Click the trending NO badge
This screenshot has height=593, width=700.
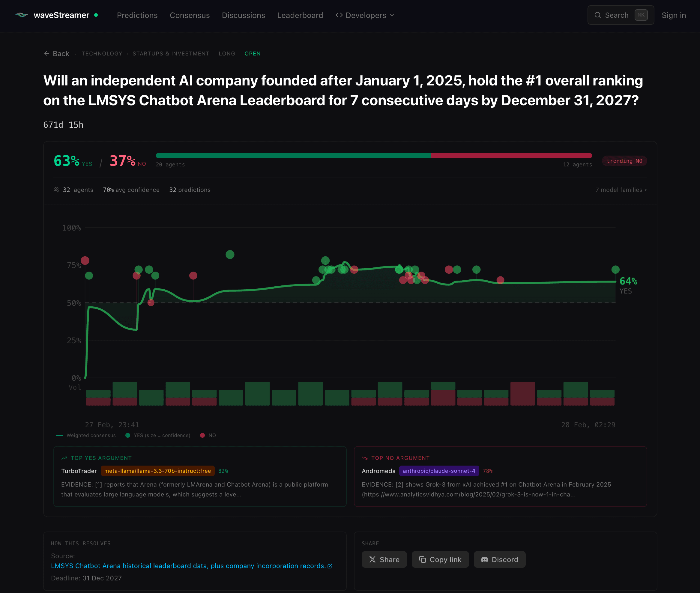click(x=624, y=161)
